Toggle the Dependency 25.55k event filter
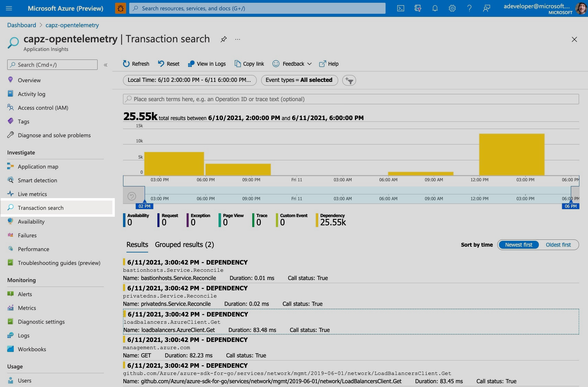Screen dimensions: 588x387 click(x=331, y=220)
